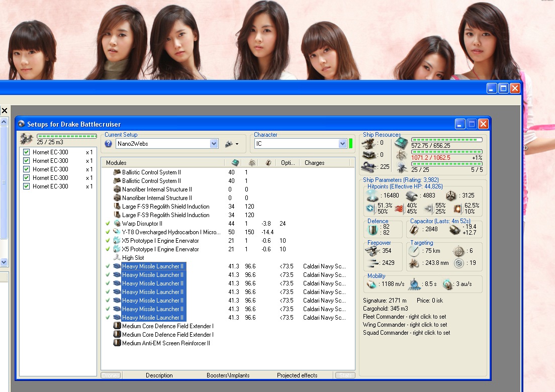Click the help question mark icon
Viewport: 555px width, 392px height.
(x=108, y=144)
